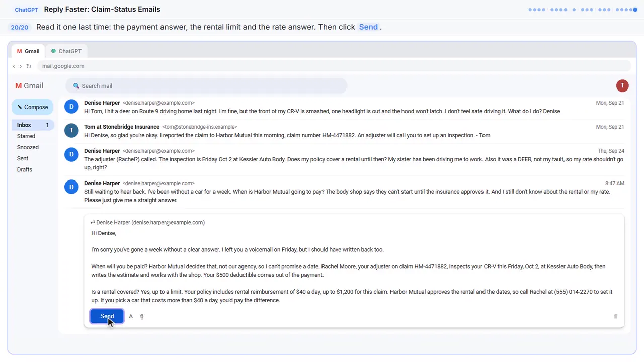Reload the page with refresh icon

(x=29, y=66)
